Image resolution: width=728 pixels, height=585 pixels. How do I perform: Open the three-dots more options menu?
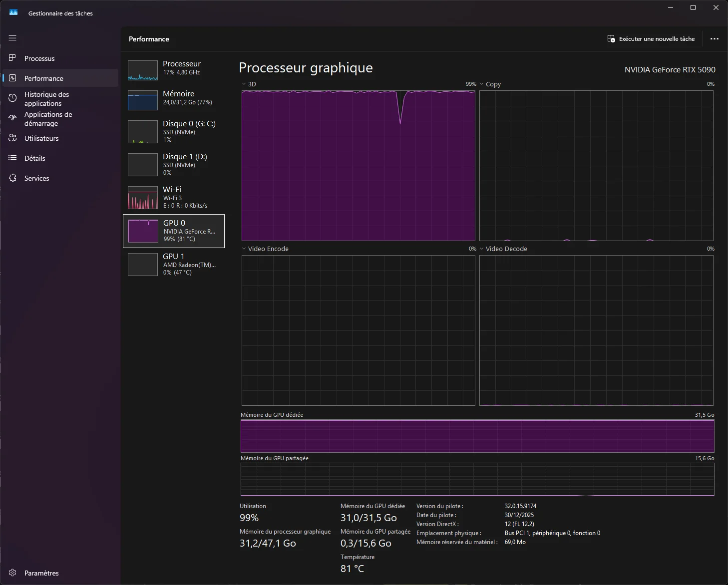click(x=715, y=39)
